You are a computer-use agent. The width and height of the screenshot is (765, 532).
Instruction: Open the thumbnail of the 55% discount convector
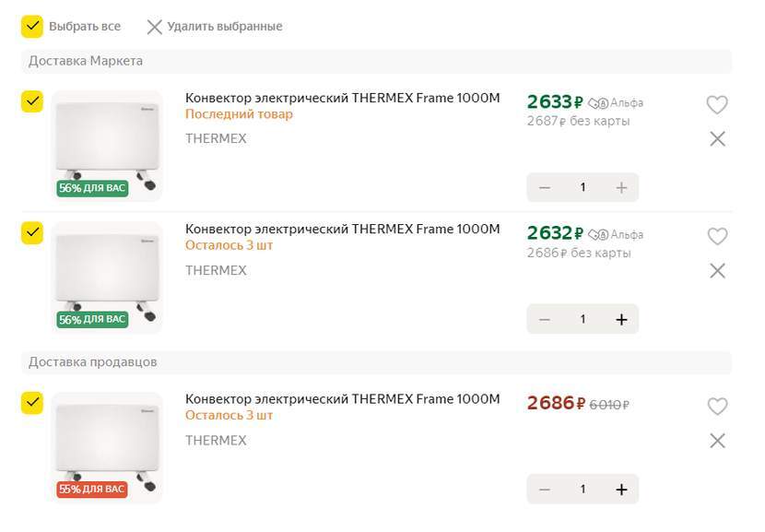pyautogui.click(x=107, y=447)
